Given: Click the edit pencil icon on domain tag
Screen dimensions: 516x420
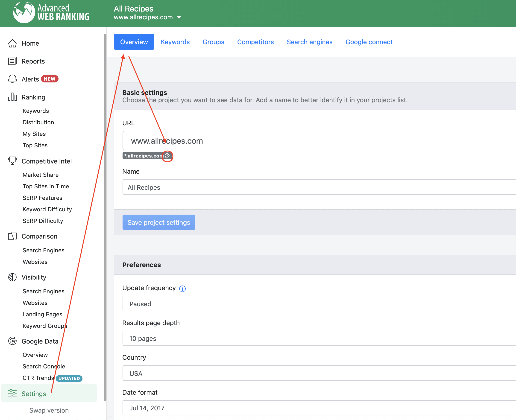Looking at the screenshot, I should pos(167,156).
